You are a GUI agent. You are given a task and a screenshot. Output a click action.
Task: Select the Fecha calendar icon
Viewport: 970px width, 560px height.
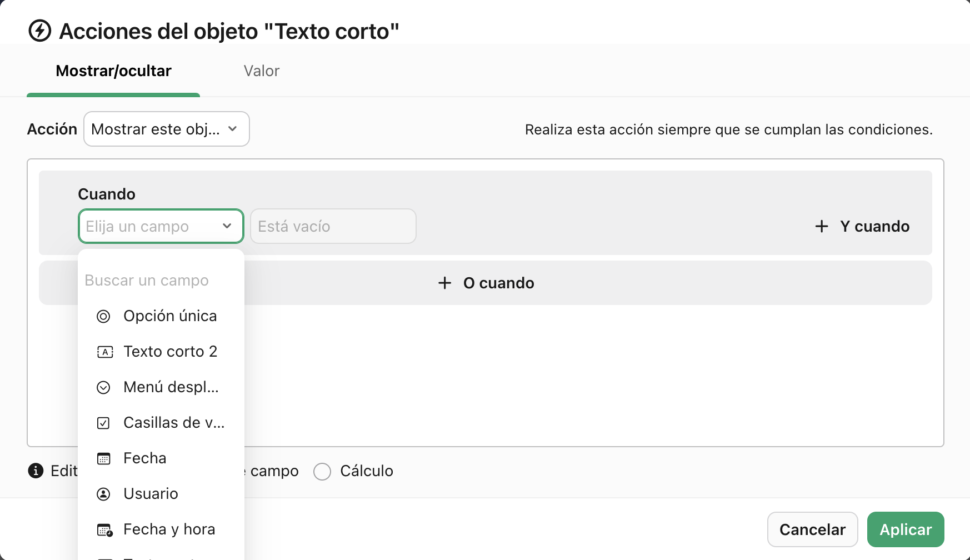pyautogui.click(x=104, y=458)
